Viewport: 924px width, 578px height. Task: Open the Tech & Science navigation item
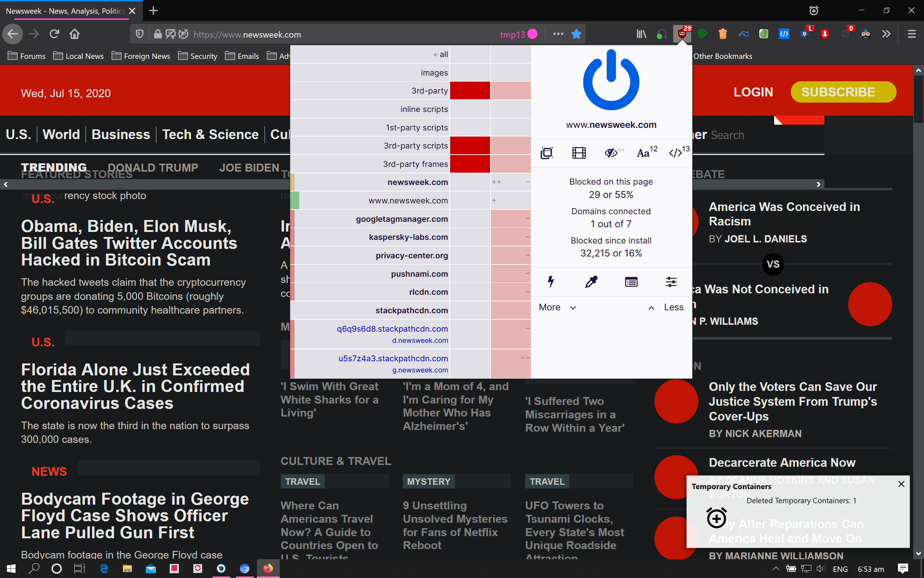210,134
